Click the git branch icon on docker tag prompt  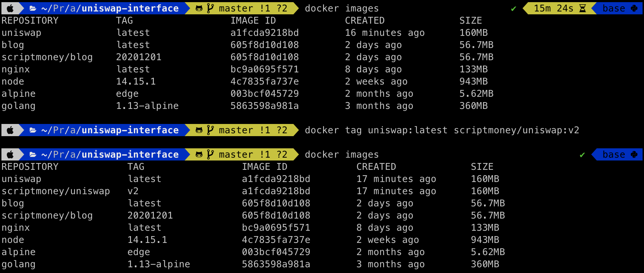point(210,130)
